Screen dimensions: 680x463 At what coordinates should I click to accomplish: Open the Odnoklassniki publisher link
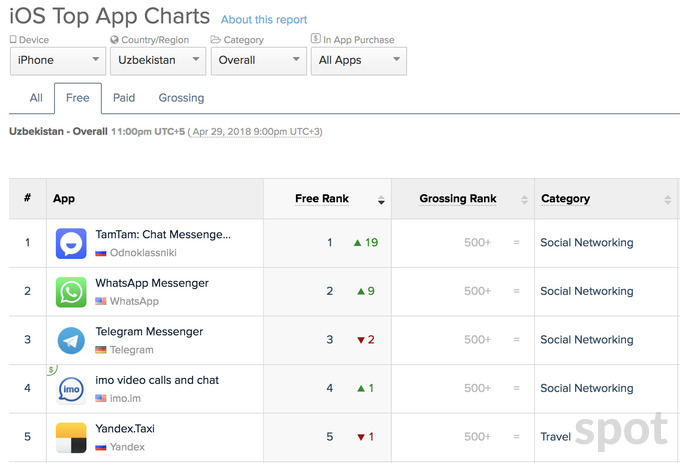pyautogui.click(x=143, y=253)
